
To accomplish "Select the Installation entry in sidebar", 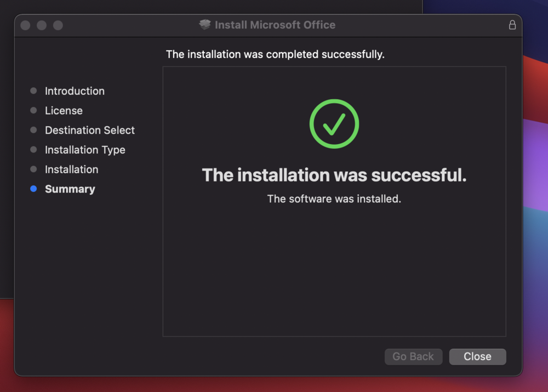I will point(72,169).
